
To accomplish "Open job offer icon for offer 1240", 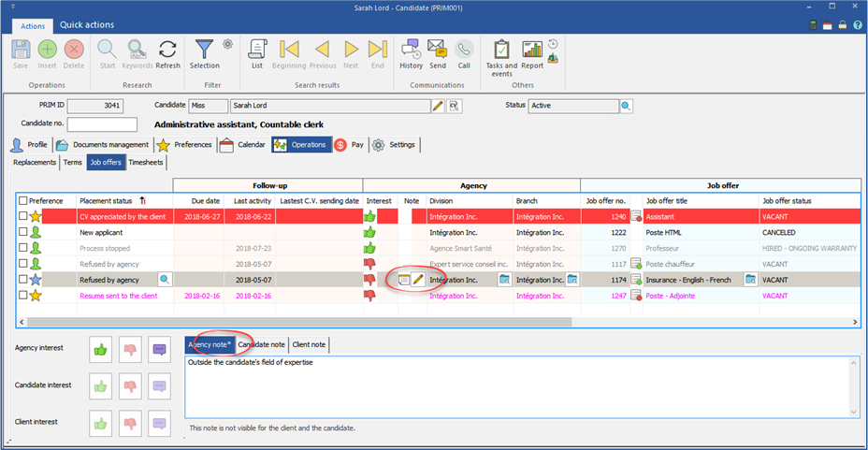I will pyautogui.click(x=636, y=216).
